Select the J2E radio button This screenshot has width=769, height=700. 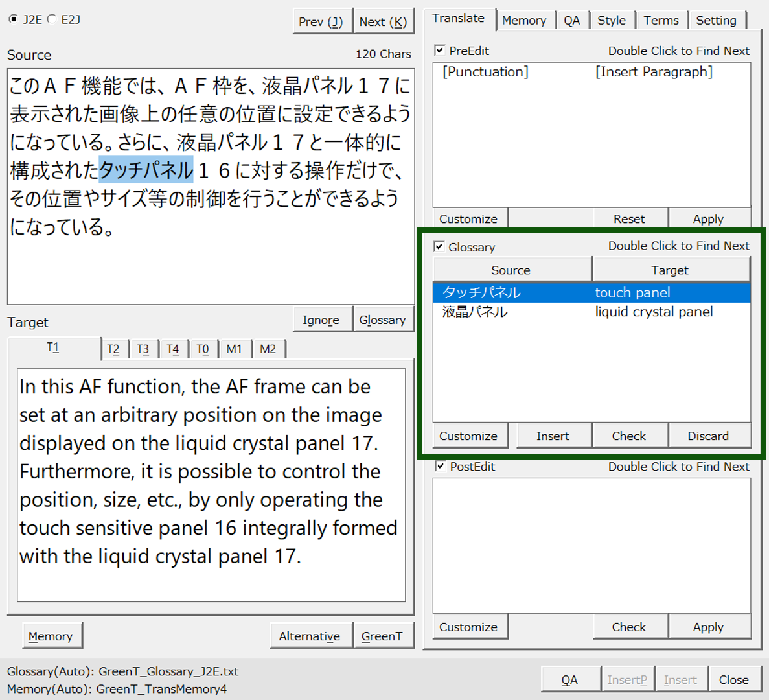tap(14, 19)
